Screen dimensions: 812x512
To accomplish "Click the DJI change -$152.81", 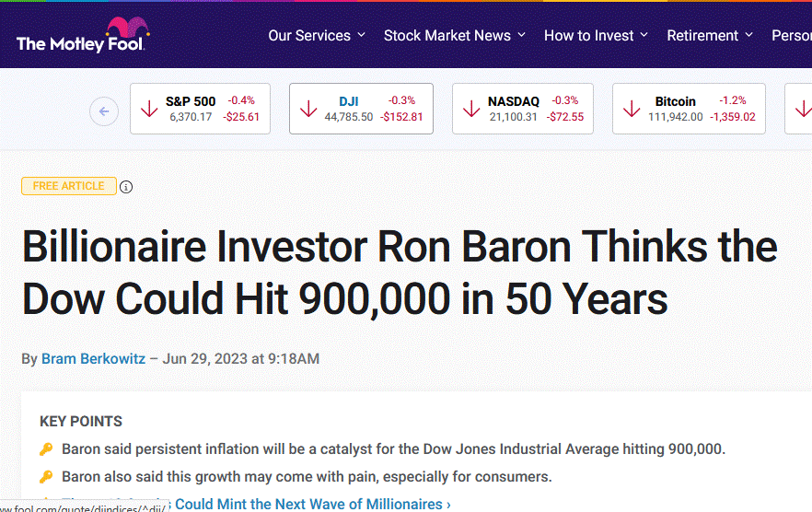I will coord(401,117).
